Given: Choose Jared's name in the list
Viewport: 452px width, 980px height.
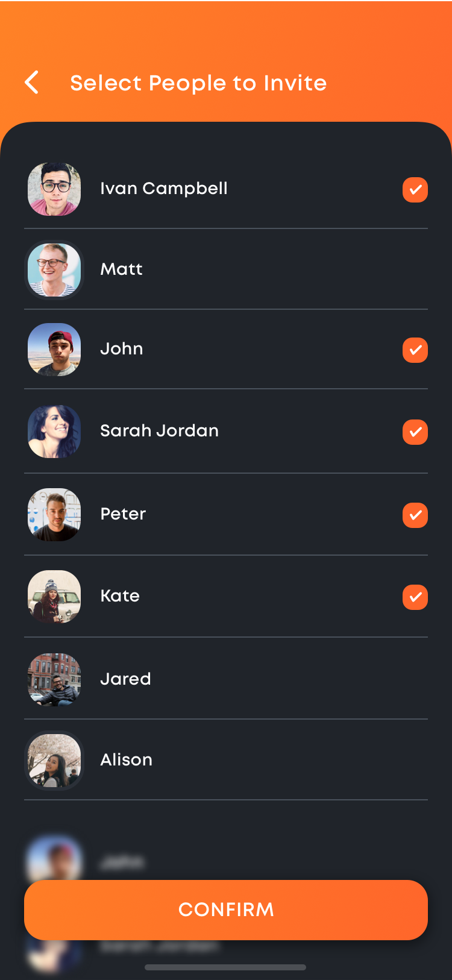Looking at the screenshot, I should click(125, 679).
